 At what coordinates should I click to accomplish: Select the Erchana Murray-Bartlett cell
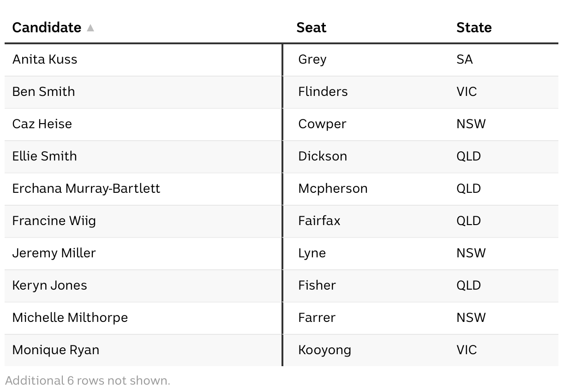86,189
